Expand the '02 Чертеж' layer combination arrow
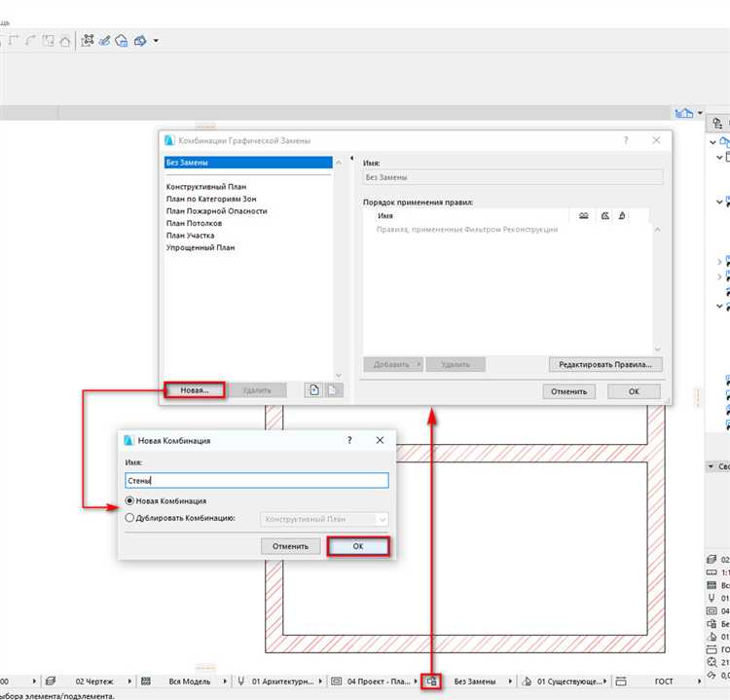Screen dimensions: 730x700 point(129,682)
